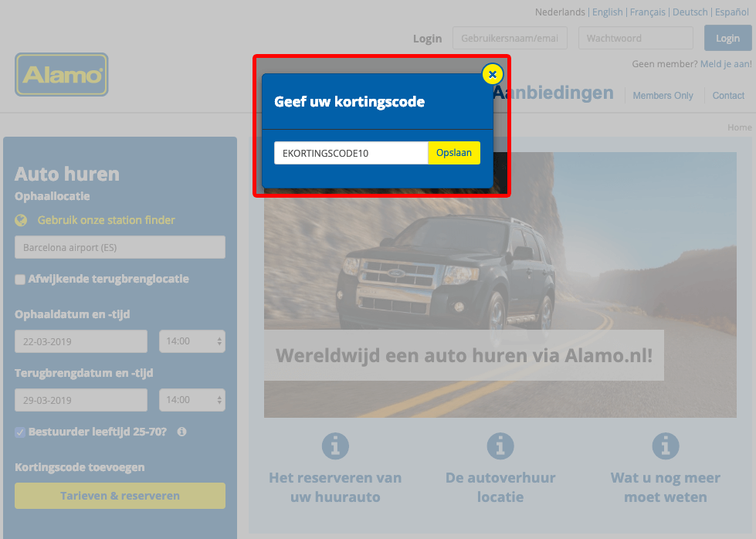Viewport: 756px width, 539px height.
Task: Click the Alamo logo
Action: (x=62, y=74)
